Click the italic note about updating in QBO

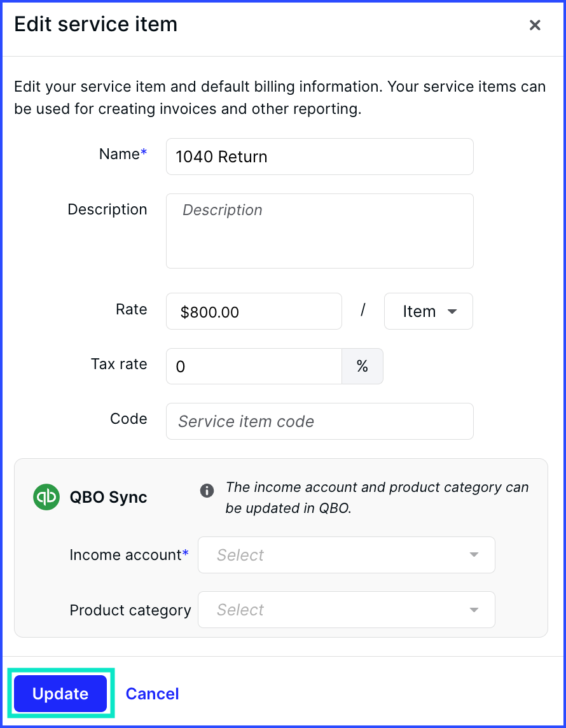376,497
